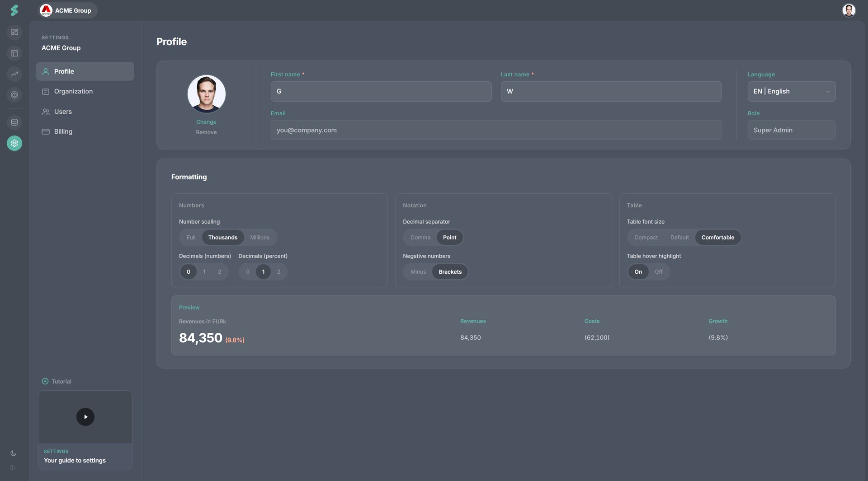Set Decimals (percent) to 0
Viewport: 868px width, 481px height.
248,272
